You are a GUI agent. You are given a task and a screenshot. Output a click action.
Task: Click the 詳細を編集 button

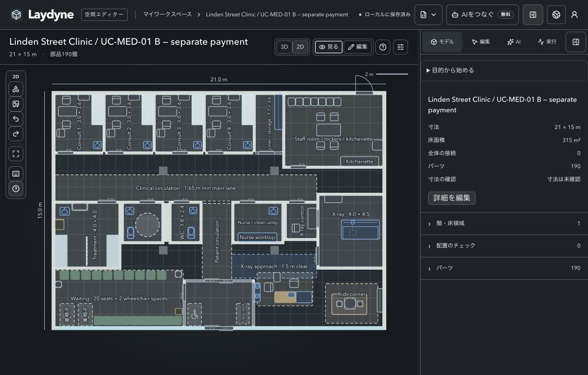452,198
